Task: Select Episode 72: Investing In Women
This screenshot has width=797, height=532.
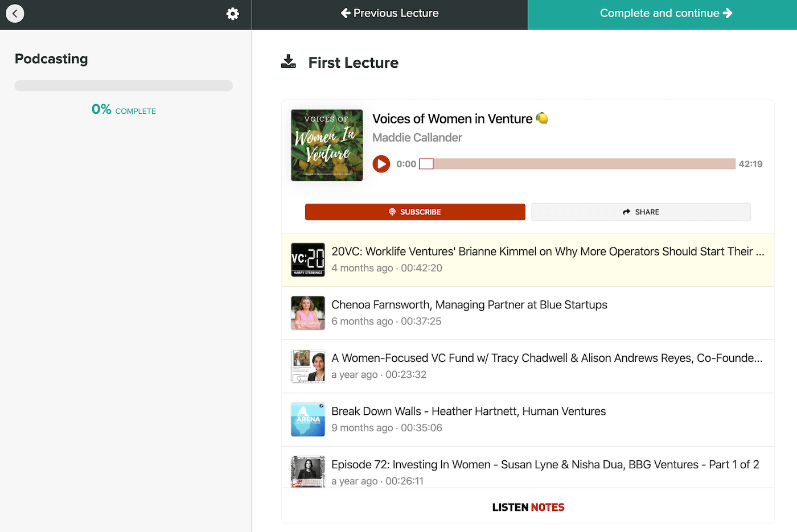Action: (528, 467)
